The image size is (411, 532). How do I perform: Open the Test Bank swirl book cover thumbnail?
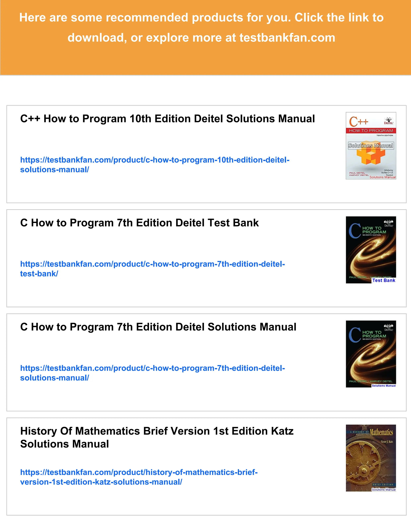pyautogui.click(x=371, y=250)
